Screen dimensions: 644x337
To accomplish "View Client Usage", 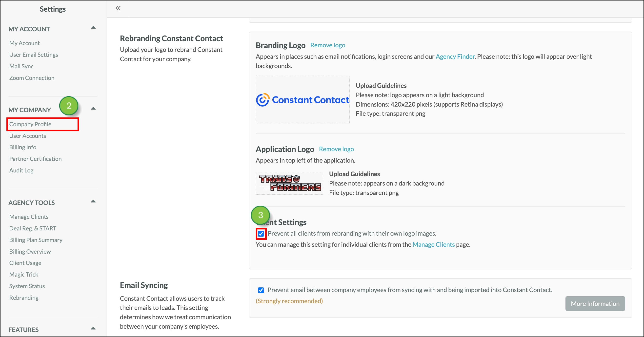I will (x=25, y=263).
